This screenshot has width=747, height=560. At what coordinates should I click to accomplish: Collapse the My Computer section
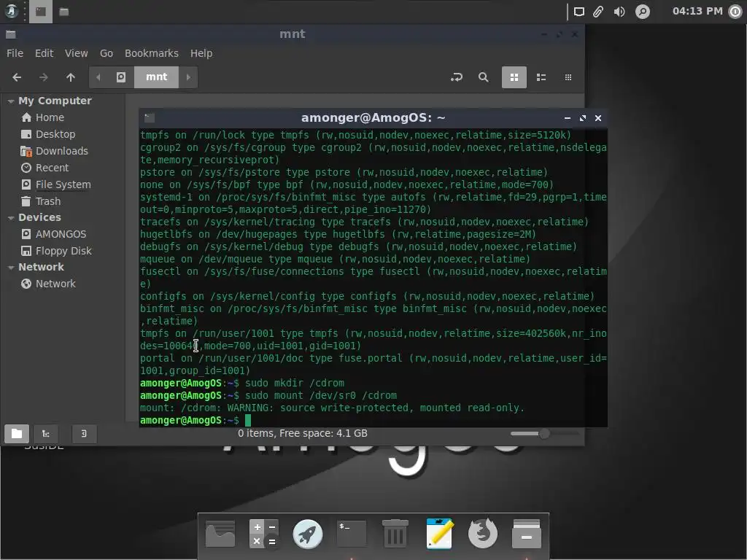click(10, 101)
